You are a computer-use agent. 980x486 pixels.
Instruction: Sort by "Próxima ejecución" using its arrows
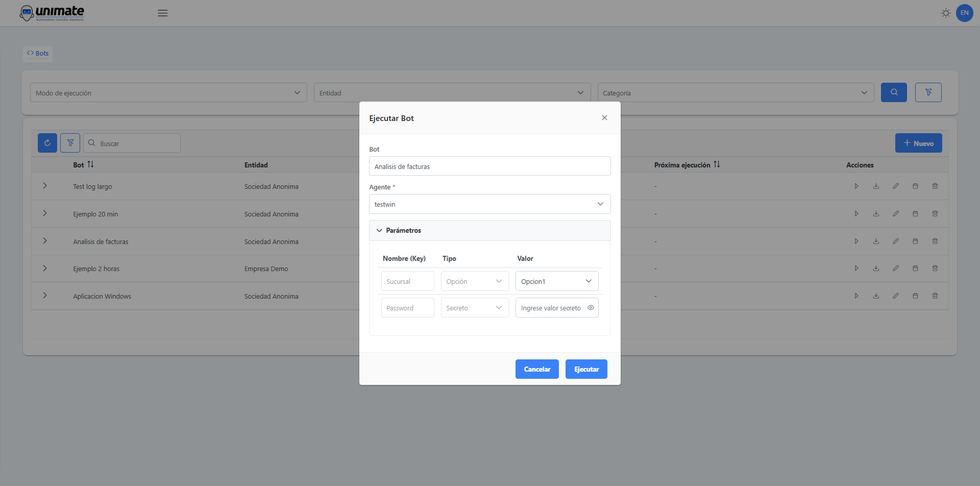pos(717,164)
